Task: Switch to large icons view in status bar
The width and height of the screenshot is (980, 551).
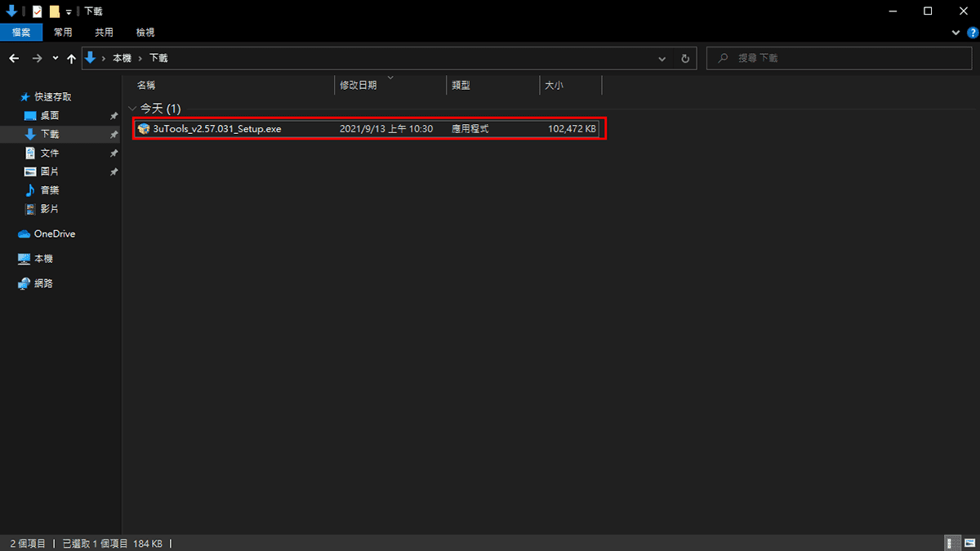Action: point(969,543)
